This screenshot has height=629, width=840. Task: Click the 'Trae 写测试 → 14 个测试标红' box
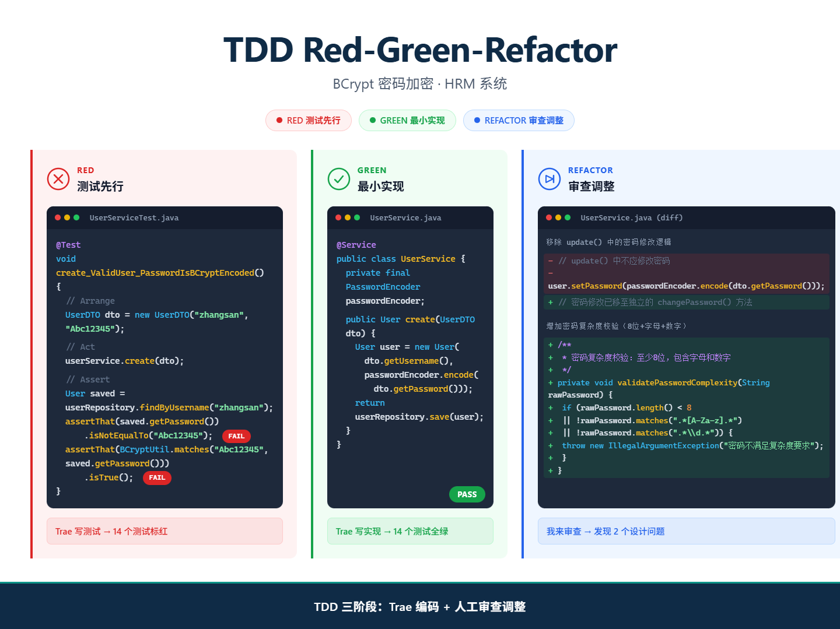point(164,531)
